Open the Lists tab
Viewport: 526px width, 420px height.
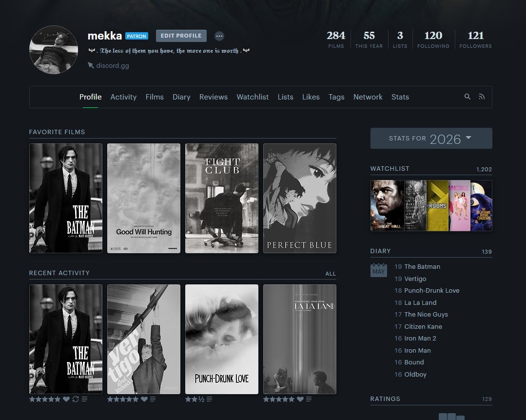286,97
